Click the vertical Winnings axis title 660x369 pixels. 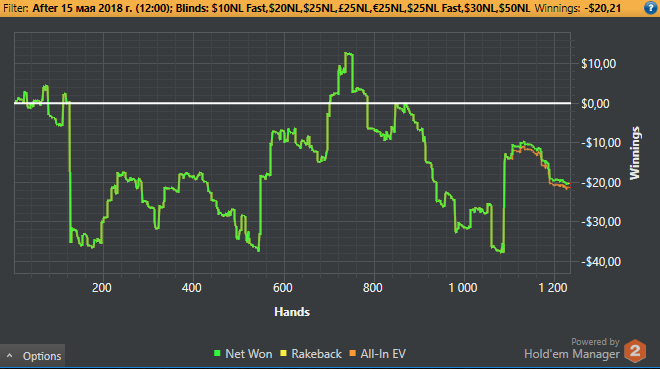click(x=635, y=153)
